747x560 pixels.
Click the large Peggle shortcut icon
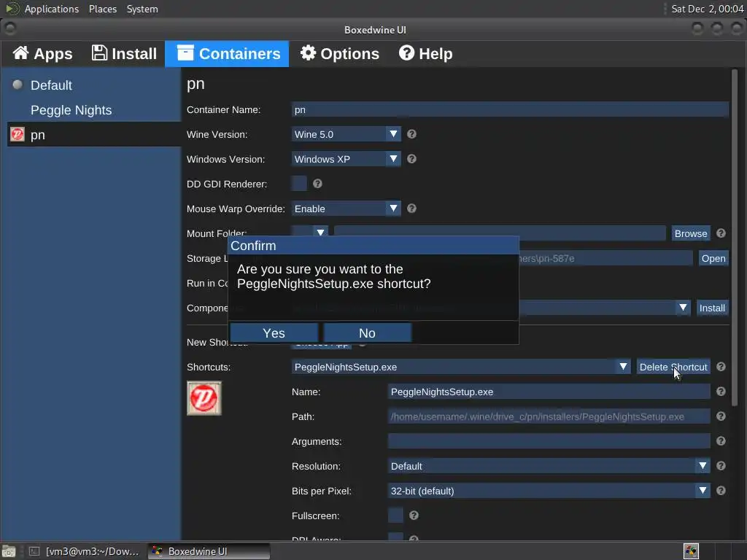coord(204,398)
